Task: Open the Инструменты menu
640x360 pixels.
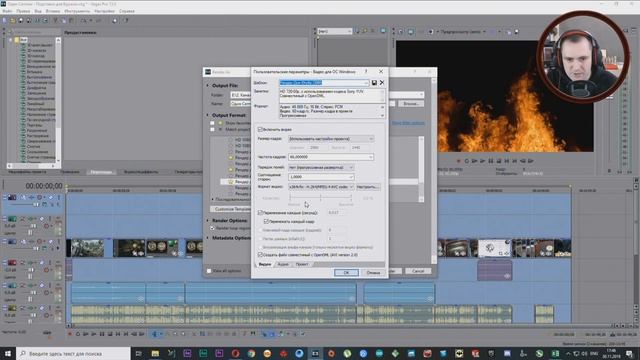Action: coord(77,11)
